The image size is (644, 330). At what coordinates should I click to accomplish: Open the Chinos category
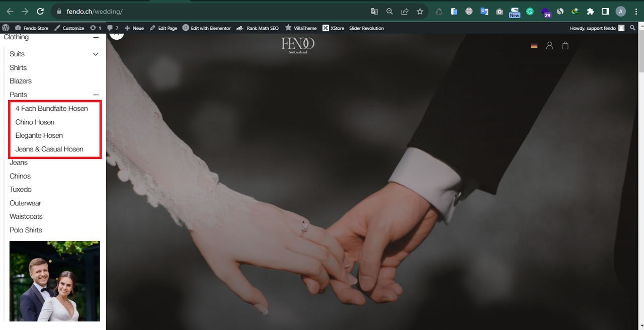[x=20, y=176]
